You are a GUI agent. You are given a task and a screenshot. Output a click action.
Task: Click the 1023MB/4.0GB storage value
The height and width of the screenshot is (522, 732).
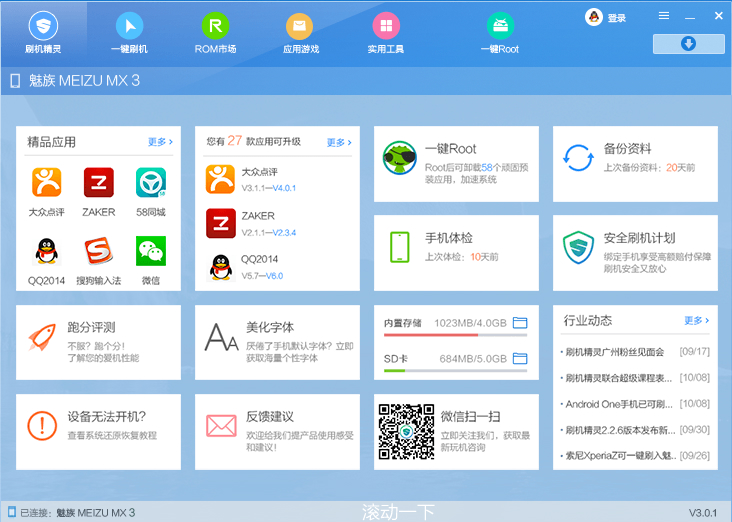[471, 323]
